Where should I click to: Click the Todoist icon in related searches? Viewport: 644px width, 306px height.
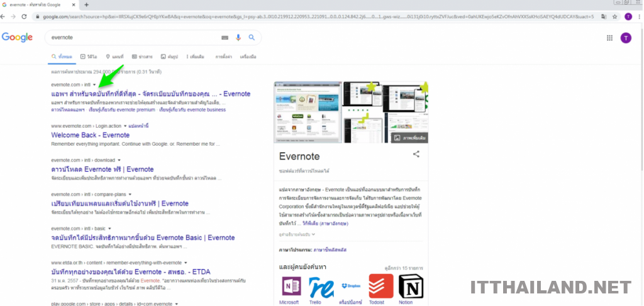tap(380, 286)
